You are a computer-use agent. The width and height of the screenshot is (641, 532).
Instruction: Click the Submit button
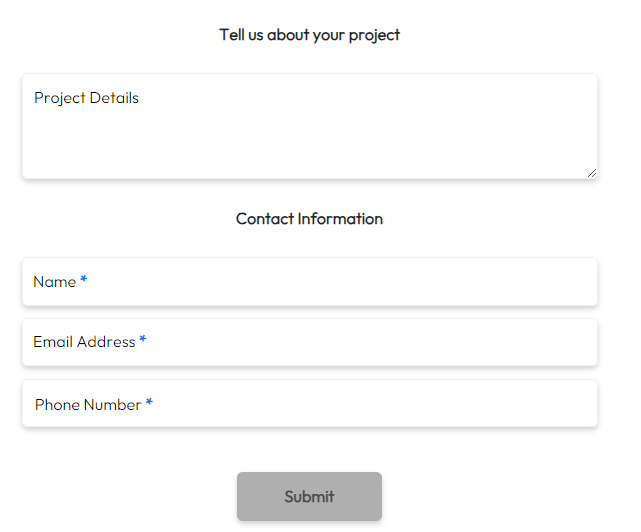click(x=309, y=496)
